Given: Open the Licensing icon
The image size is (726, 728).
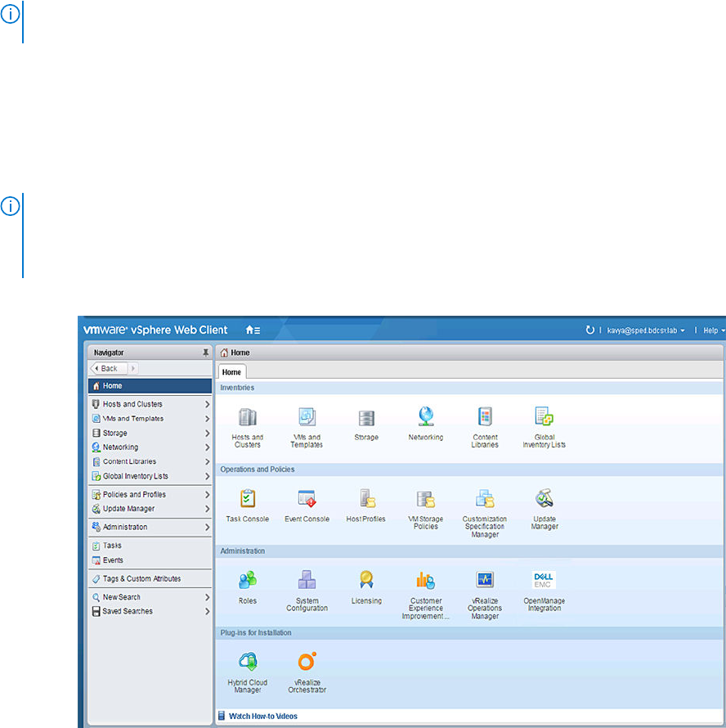Looking at the screenshot, I should coord(366,580).
